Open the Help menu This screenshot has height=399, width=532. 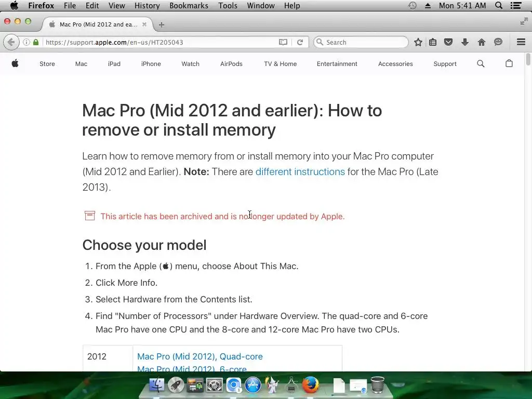(292, 5)
